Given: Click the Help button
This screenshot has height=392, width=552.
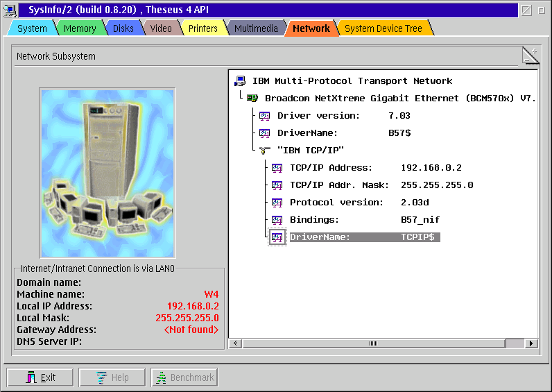Looking at the screenshot, I should (x=112, y=377).
